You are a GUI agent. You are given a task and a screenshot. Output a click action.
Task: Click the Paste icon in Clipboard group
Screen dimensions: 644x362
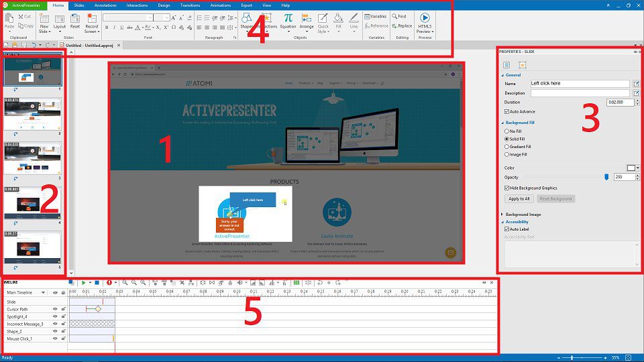click(x=9, y=18)
